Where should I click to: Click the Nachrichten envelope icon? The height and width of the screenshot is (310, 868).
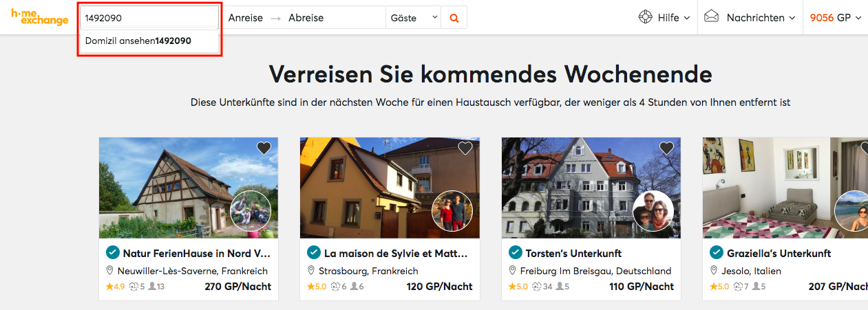point(711,17)
